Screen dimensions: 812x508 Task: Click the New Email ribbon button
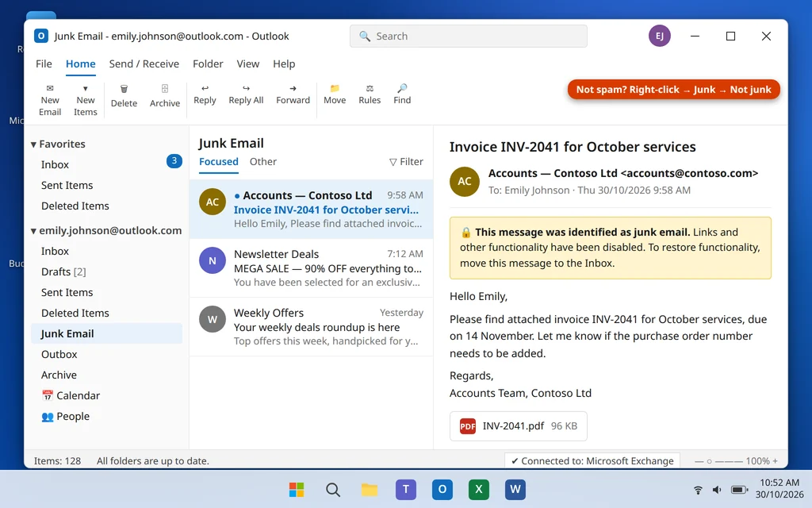click(x=50, y=100)
